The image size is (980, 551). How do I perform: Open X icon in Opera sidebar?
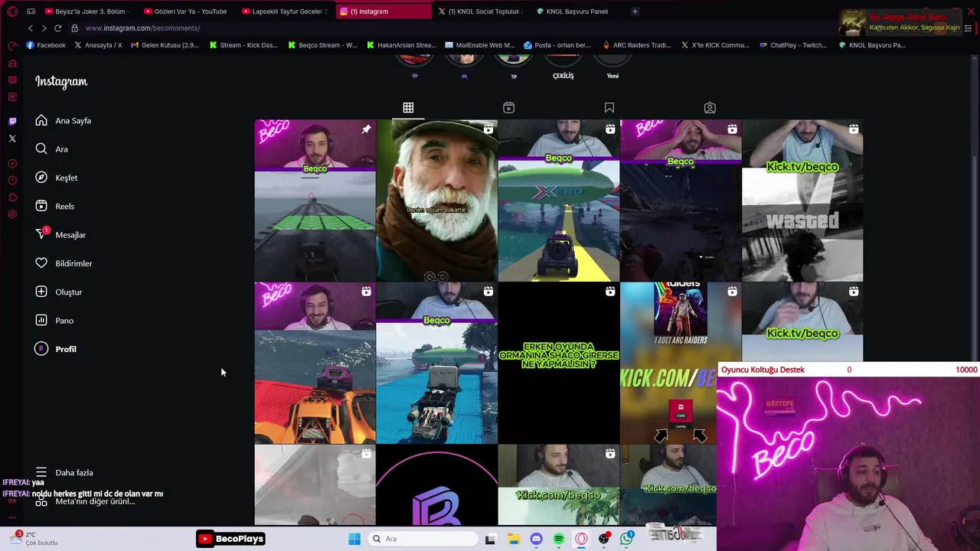click(12, 139)
